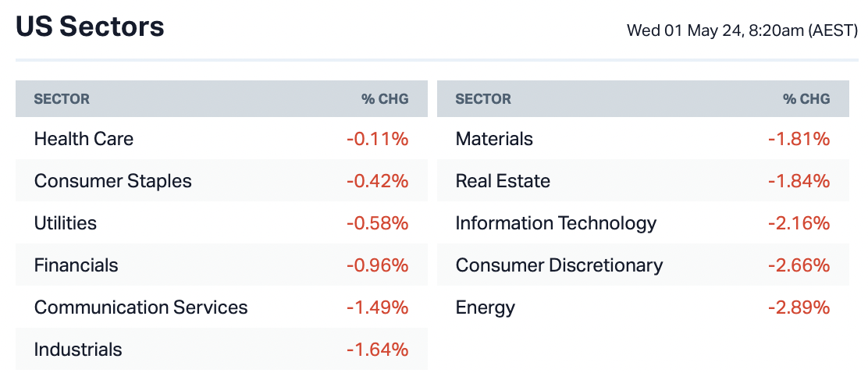The width and height of the screenshot is (868, 373).
Task: Click the right table SECTOR header
Action: coord(483,99)
